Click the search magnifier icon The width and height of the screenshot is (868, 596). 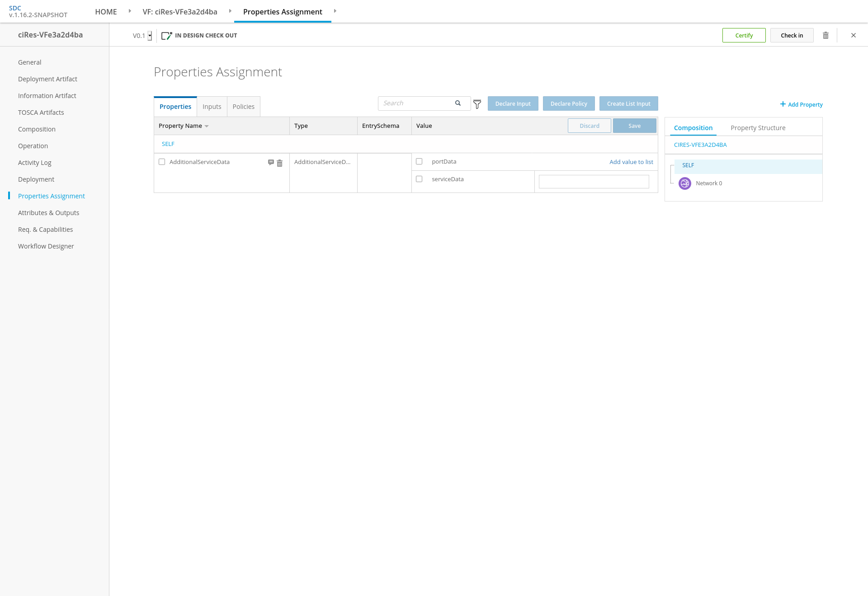[x=458, y=103]
